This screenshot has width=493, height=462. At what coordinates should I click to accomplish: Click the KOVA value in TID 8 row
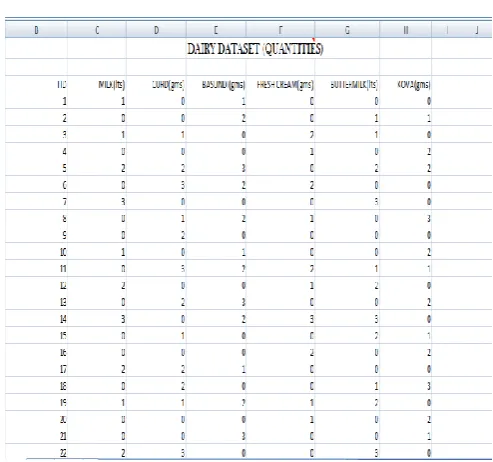click(x=405, y=218)
